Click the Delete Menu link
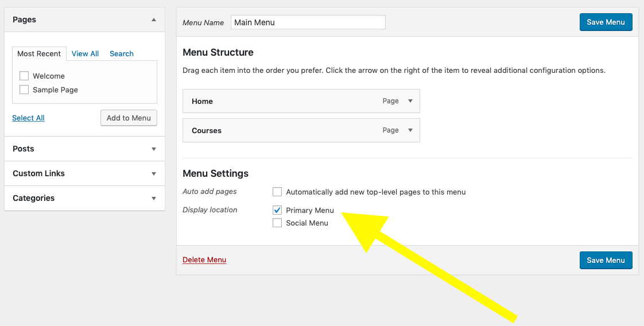Viewport: 644px width, 326px height. tap(204, 260)
